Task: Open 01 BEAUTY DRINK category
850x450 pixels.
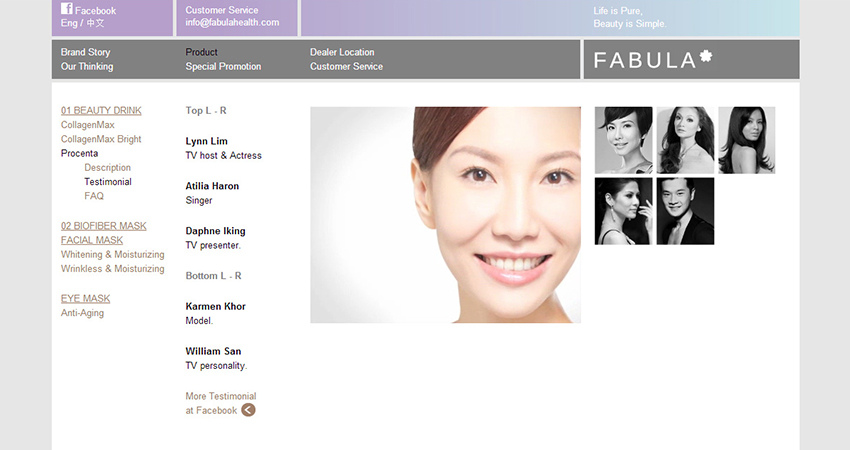Action: coord(101,111)
